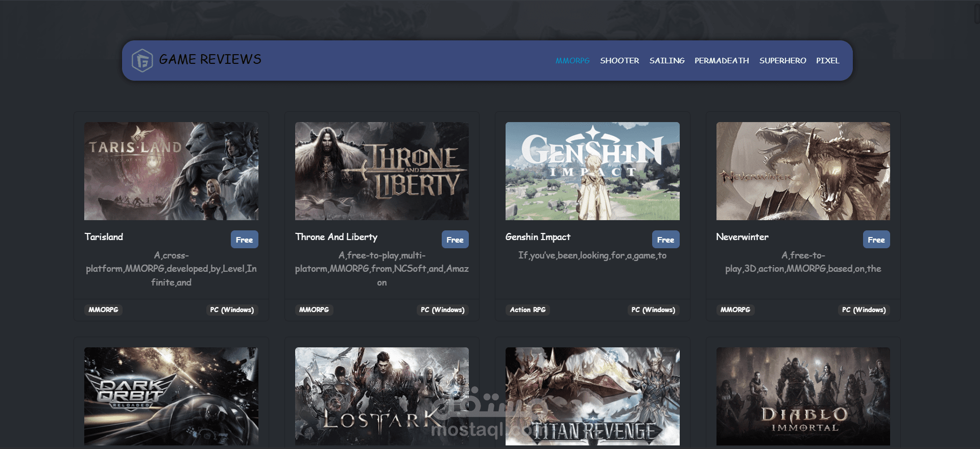Screen dimensions: 980x449
Task: Click the Tarisland game title
Action: [x=104, y=237]
